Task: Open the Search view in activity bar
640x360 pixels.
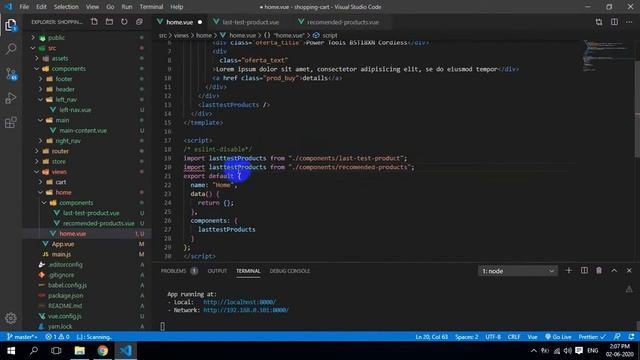Action: [x=11, y=49]
